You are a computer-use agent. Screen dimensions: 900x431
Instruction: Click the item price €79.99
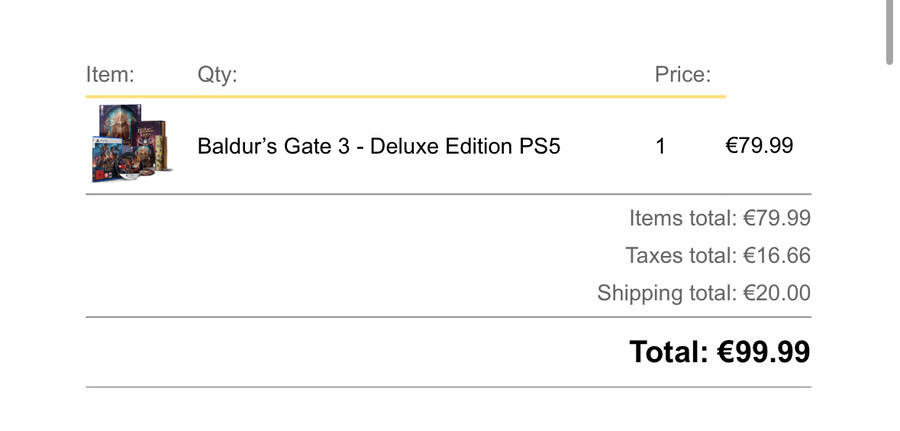click(759, 146)
